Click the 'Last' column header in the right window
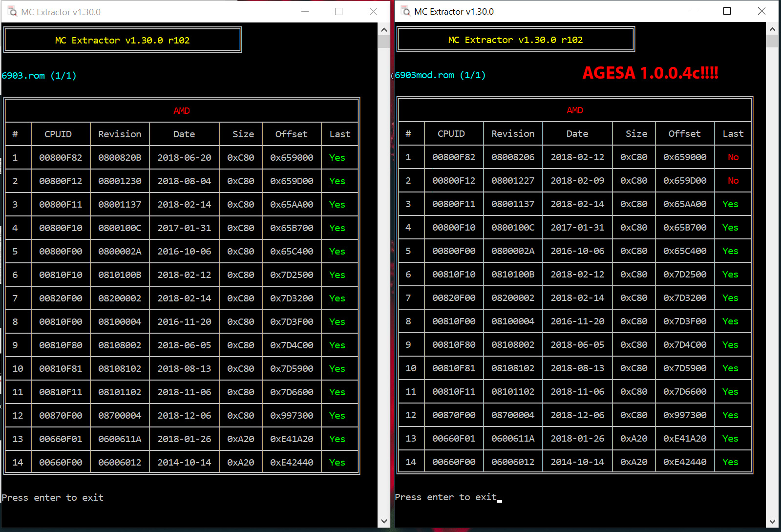This screenshot has height=532, width=781. click(733, 134)
